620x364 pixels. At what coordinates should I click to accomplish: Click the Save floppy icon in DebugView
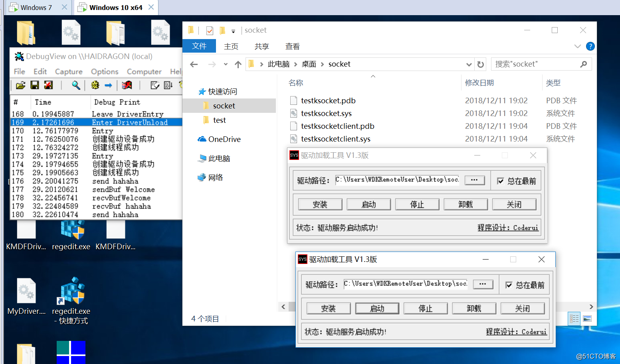click(35, 85)
